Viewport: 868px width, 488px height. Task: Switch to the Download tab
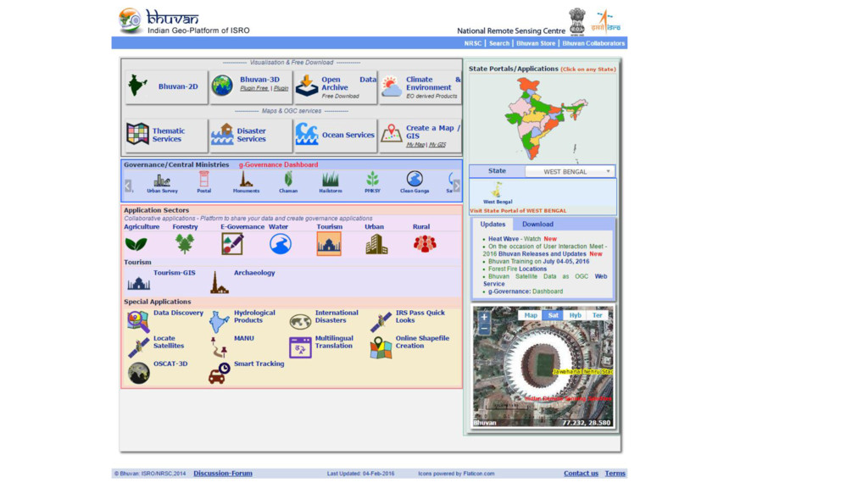click(537, 224)
